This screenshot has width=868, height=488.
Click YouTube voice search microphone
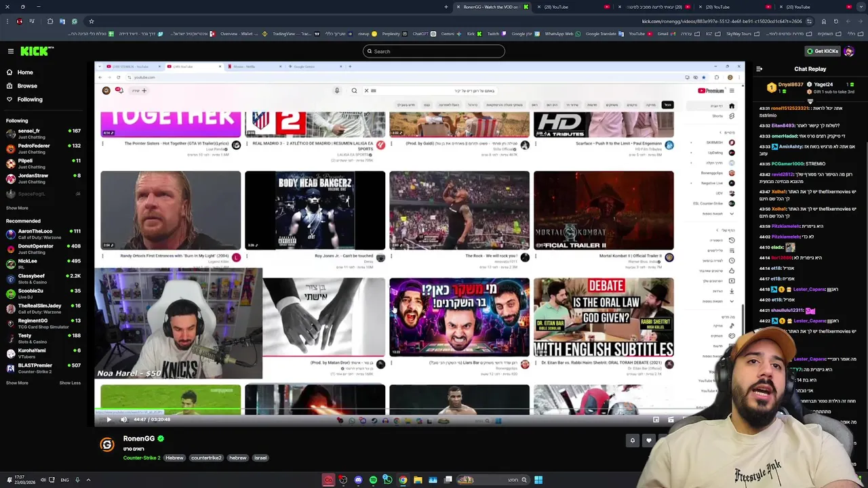(x=337, y=91)
